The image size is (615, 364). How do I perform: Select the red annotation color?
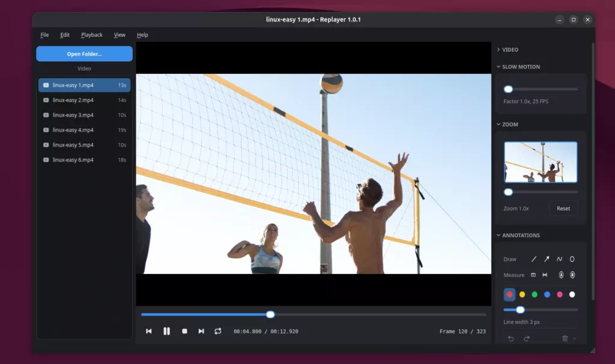pyautogui.click(x=509, y=294)
